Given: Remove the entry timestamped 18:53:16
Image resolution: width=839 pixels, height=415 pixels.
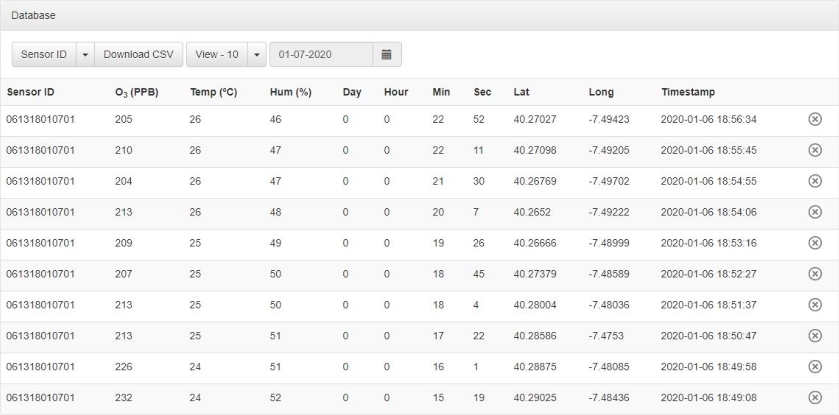Looking at the screenshot, I should click(x=814, y=243).
